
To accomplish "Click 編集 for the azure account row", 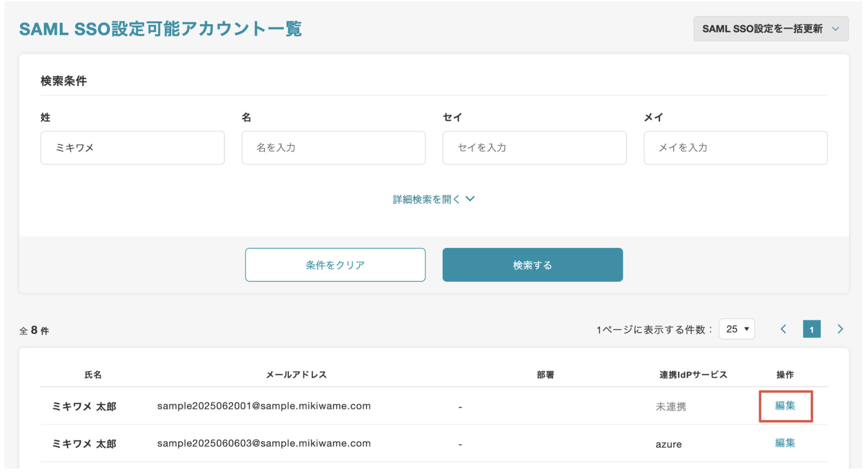I will coord(785,443).
